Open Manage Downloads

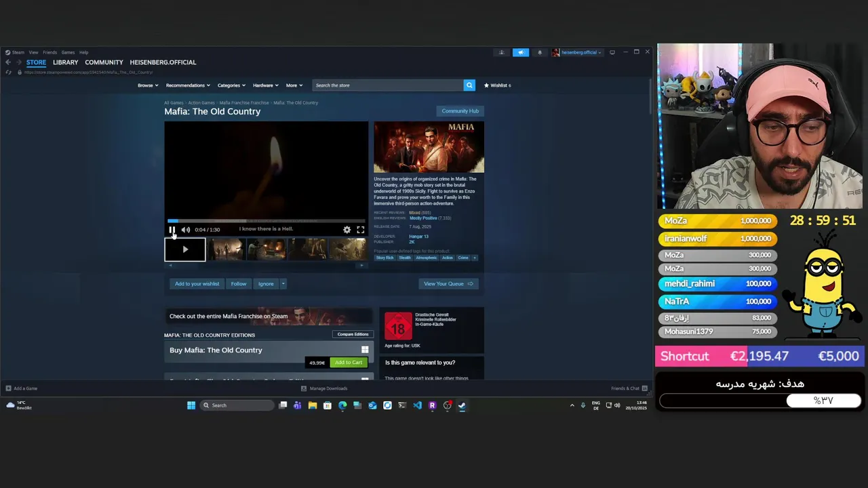[324, 388]
